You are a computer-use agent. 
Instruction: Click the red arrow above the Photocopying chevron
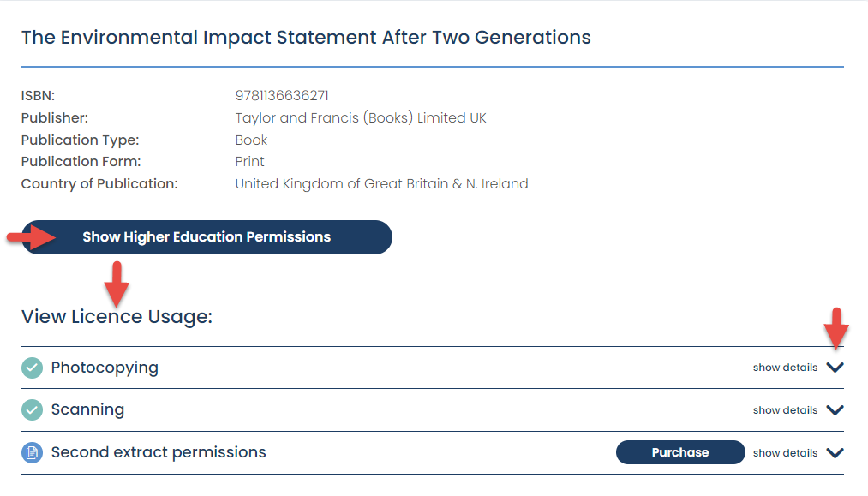click(x=836, y=328)
